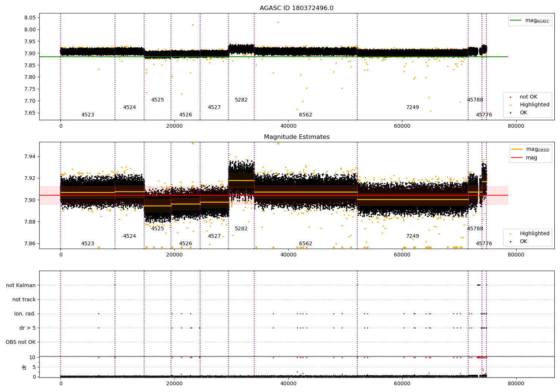Click OBSID label 4527 in Magnitude Estimates plot

(x=214, y=236)
